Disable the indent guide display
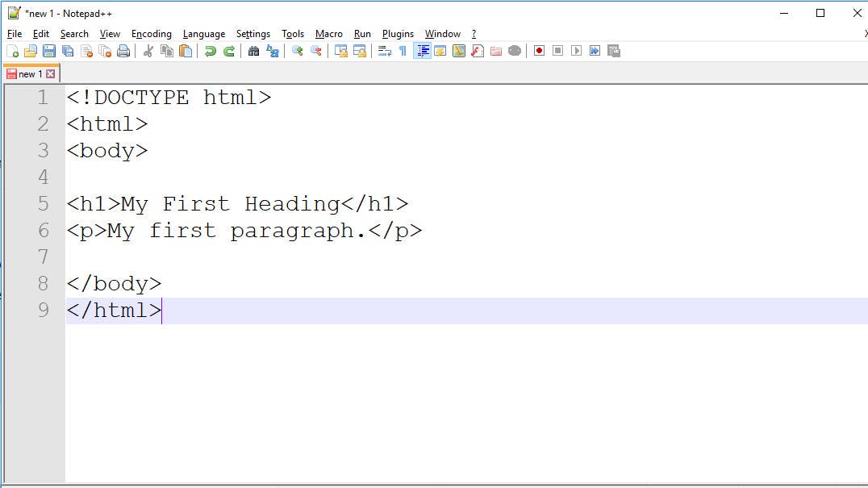This screenshot has height=488, width=868. point(423,51)
